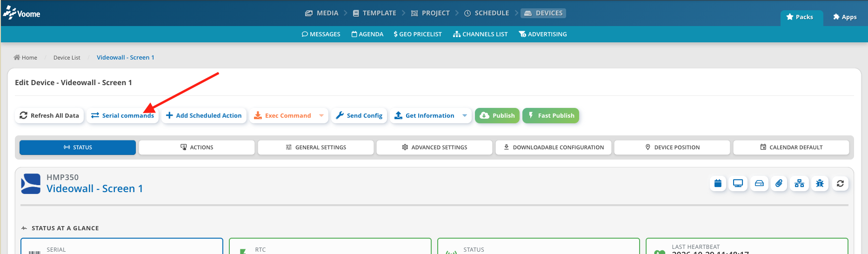Open AGENDA submenu item
The height and width of the screenshot is (254, 868).
pos(367,34)
